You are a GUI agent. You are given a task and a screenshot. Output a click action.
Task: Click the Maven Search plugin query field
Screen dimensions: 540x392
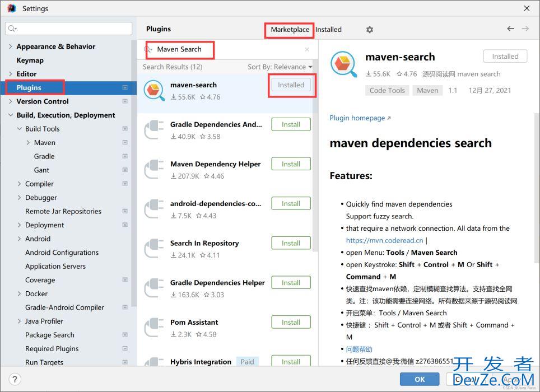[227, 49]
